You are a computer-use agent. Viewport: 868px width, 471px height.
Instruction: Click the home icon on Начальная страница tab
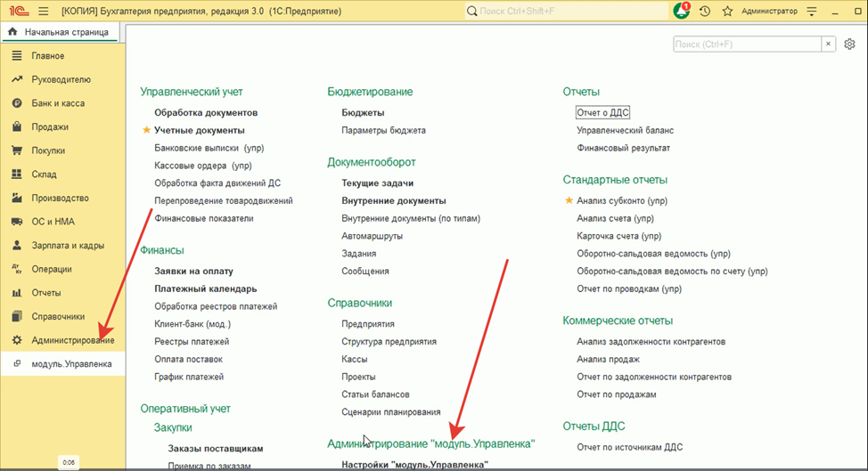coord(12,32)
